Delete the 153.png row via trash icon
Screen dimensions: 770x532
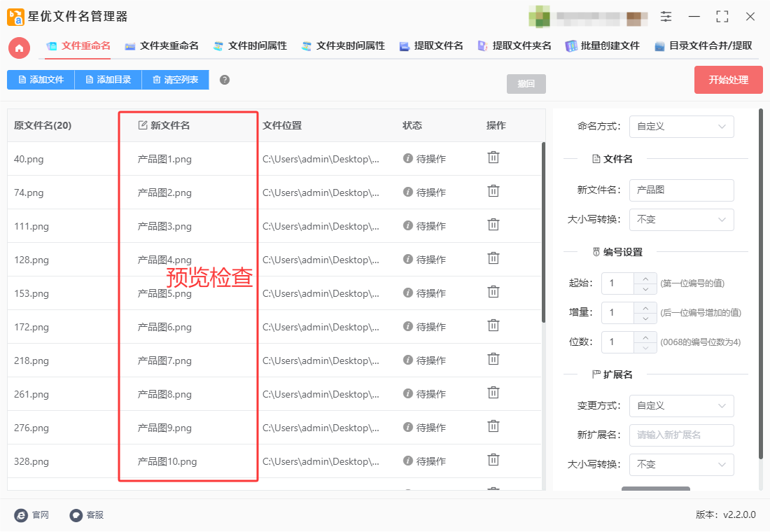coord(493,293)
